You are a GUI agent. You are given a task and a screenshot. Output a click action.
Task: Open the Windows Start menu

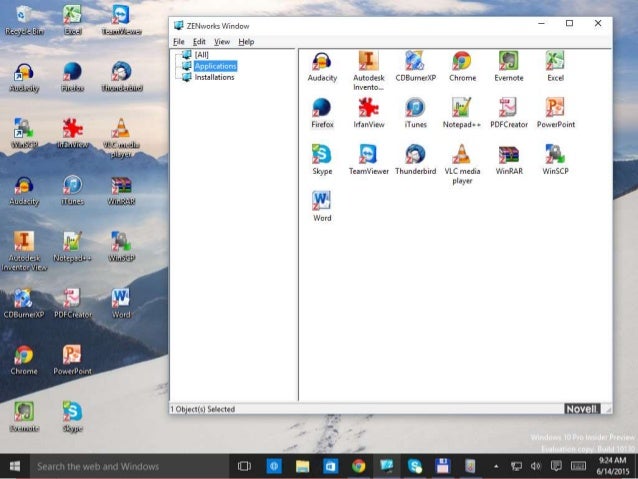pyautogui.click(x=15, y=466)
